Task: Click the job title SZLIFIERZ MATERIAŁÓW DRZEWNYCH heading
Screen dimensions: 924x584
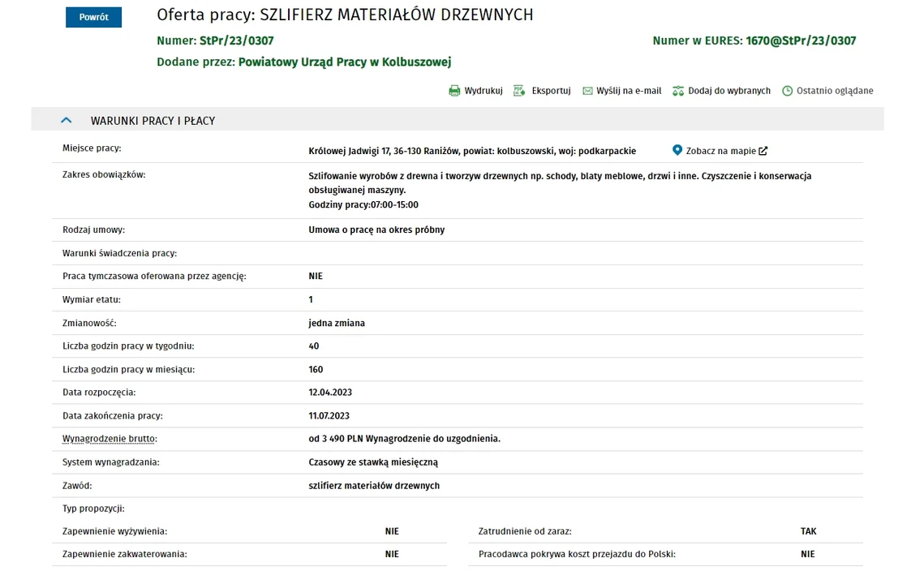Action: coord(397,15)
